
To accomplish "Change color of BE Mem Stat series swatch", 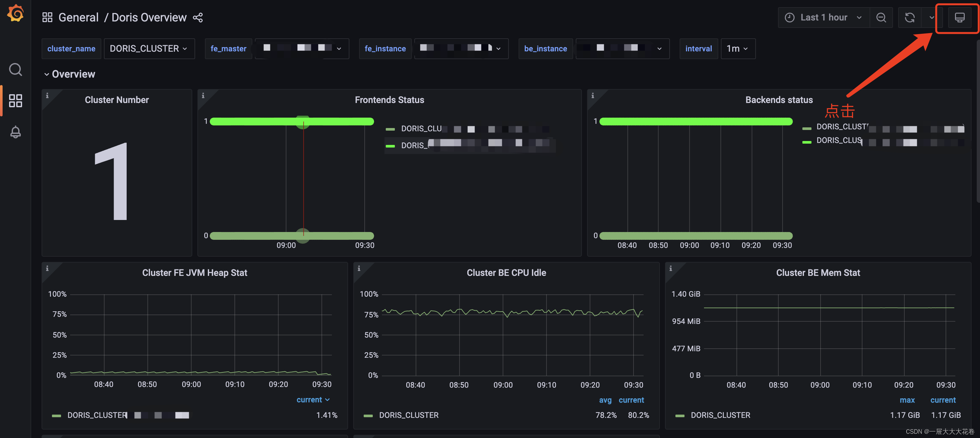I will pyautogui.click(x=680, y=416).
